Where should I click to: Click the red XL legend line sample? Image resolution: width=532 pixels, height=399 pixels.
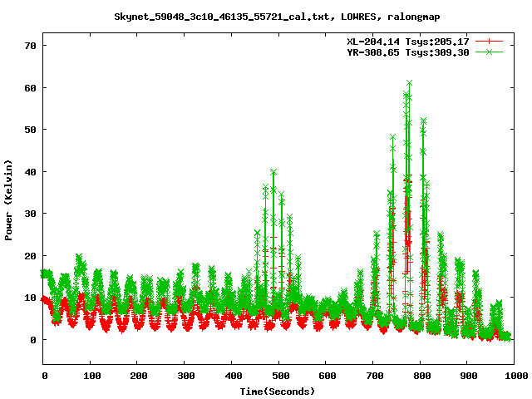489,42
